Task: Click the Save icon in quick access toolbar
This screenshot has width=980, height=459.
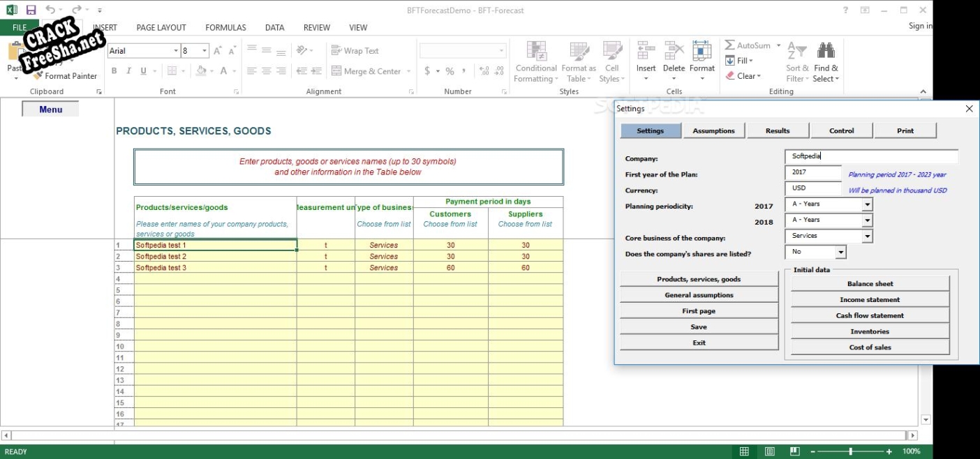Action: coord(31,10)
